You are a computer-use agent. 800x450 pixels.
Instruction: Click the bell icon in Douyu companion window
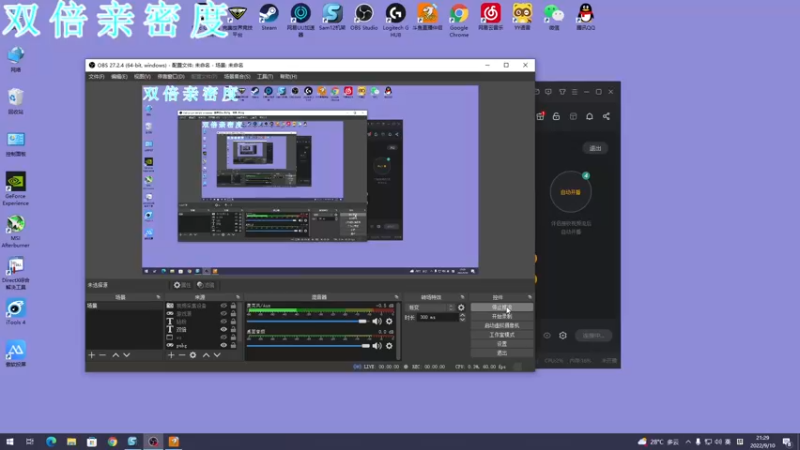click(589, 116)
